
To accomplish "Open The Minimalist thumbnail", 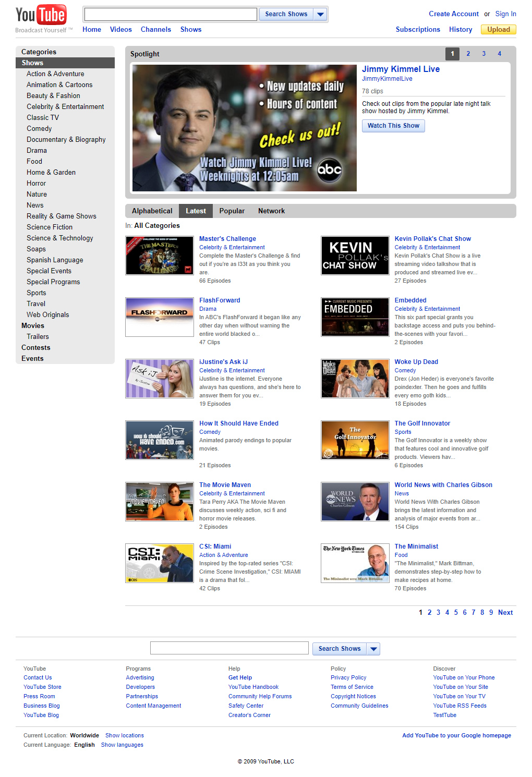I will click(x=355, y=563).
